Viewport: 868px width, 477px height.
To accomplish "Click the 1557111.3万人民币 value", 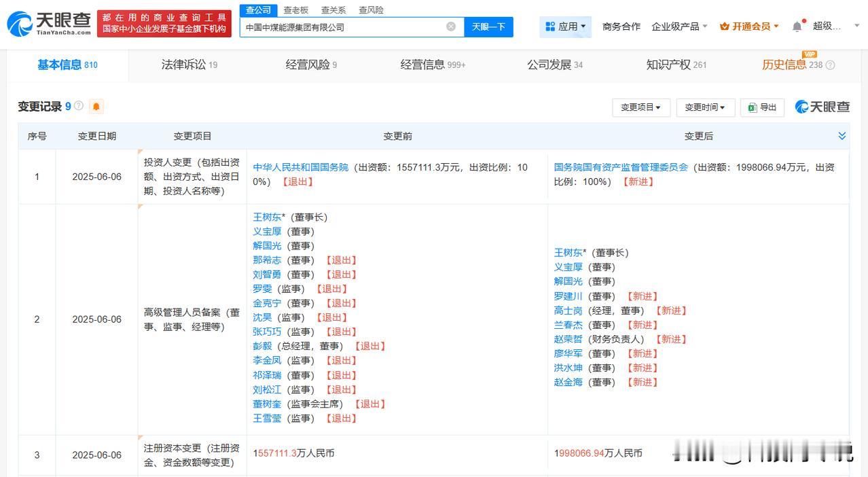I will pos(293,453).
